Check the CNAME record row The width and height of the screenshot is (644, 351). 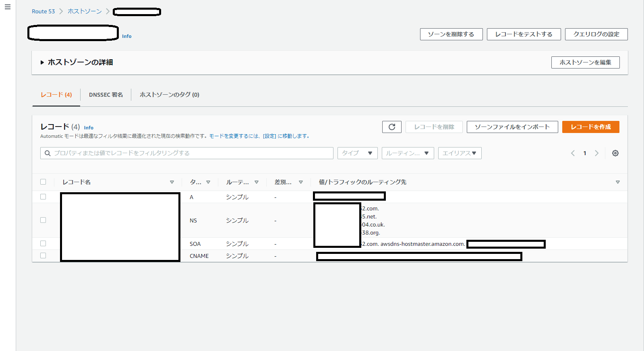(43, 255)
